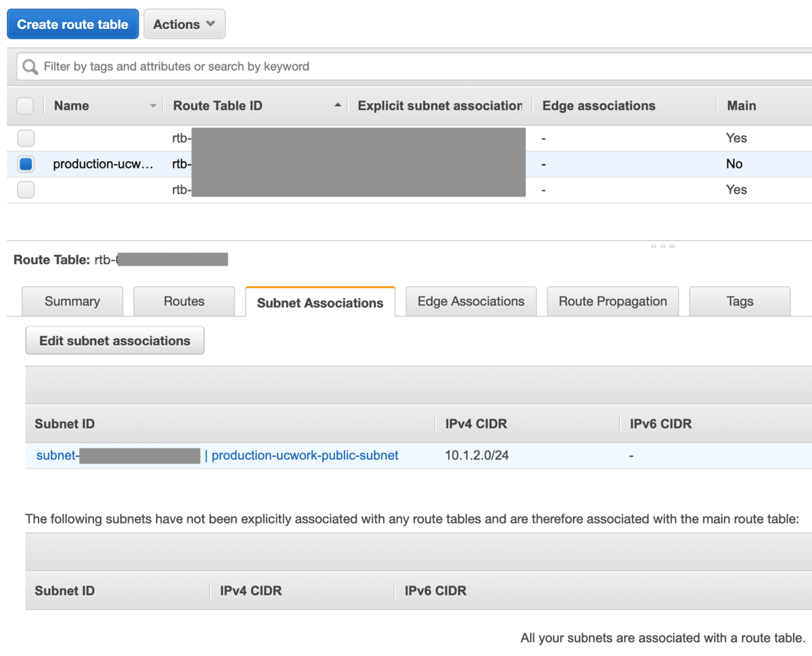Switch to the Edge Associations tab

coord(471,302)
